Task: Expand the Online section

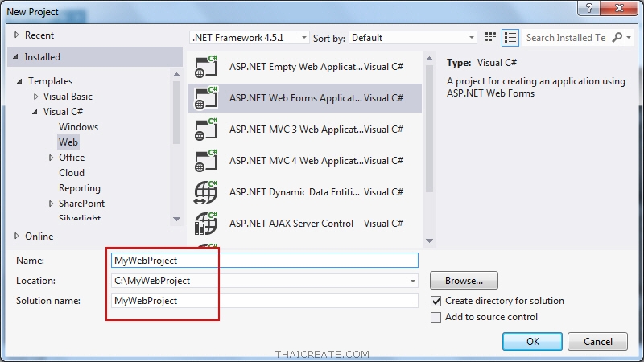Action: click(16, 236)
